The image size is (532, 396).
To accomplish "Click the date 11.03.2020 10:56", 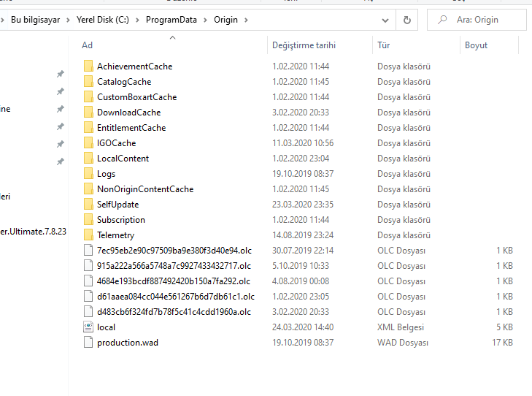I will 303,143.
